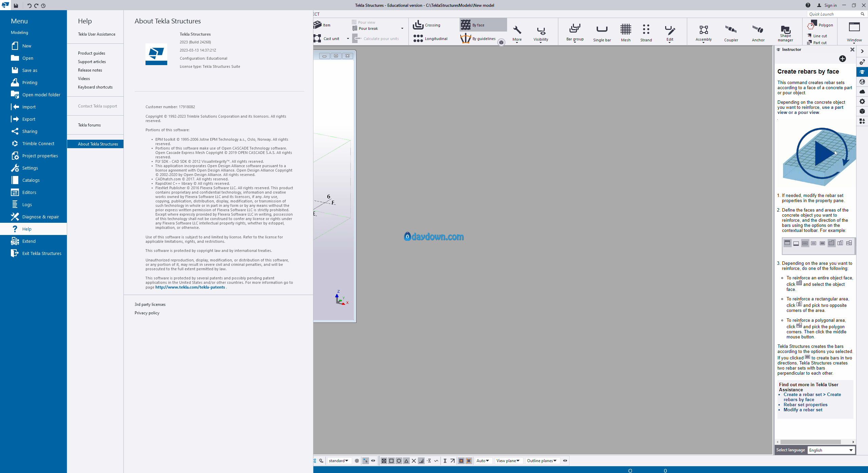Select the By guidelines rebar tool
This screenshot has width=868, height=473.
(478, 39)
